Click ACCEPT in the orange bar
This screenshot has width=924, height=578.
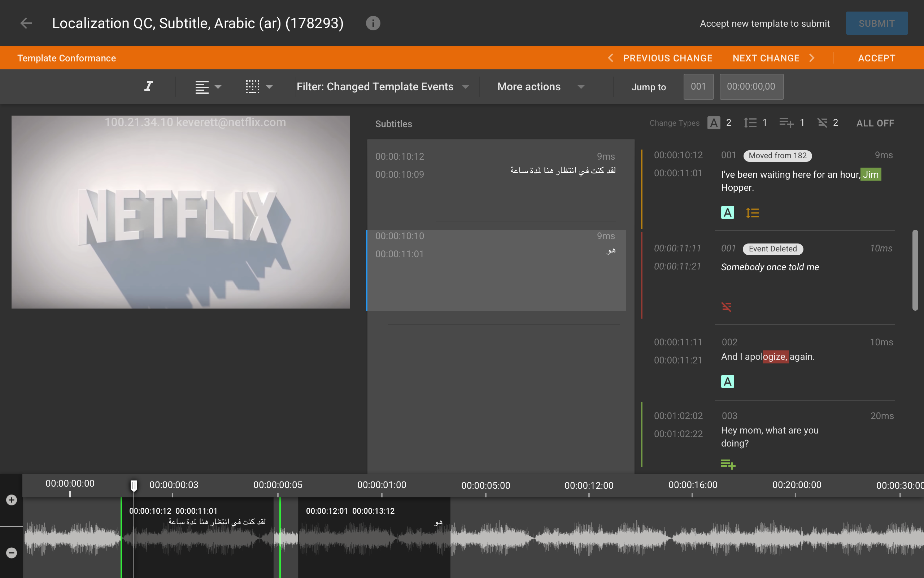tap(876, 58)
